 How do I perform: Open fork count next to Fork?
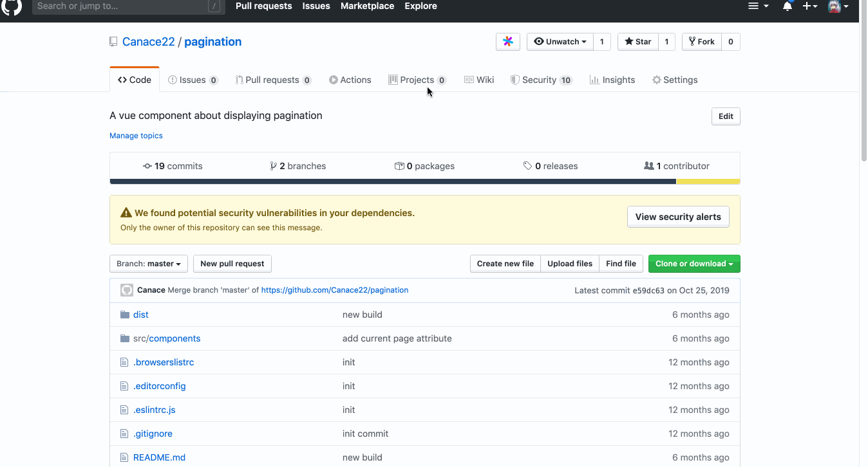pyautogui.click(x=731, y=42)
